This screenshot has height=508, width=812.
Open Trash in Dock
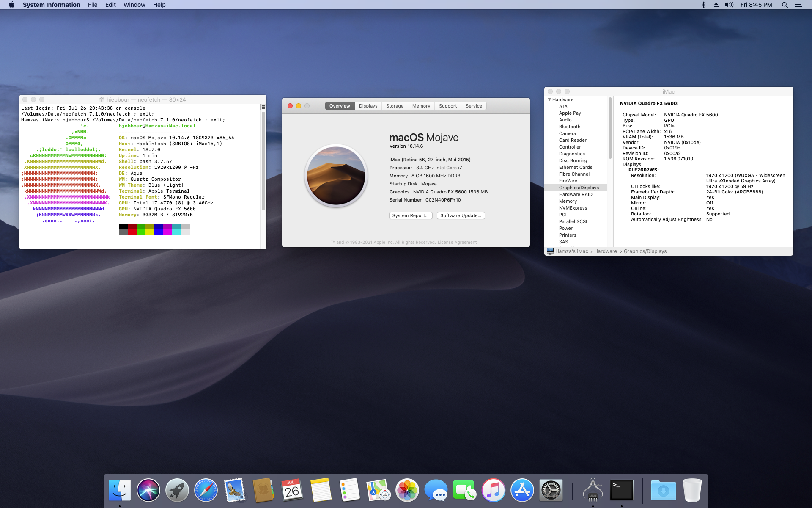pyautogui.click(x=692, y=490)
